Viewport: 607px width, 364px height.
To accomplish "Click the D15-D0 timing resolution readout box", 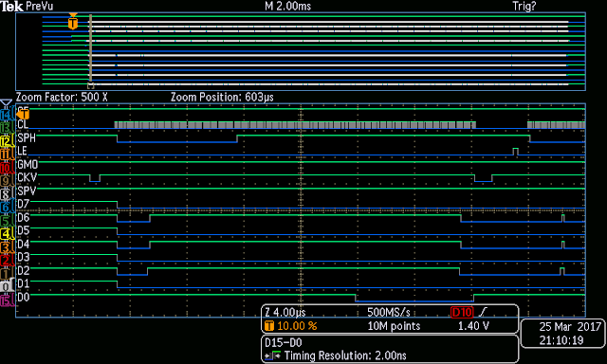I will (390, 349).
